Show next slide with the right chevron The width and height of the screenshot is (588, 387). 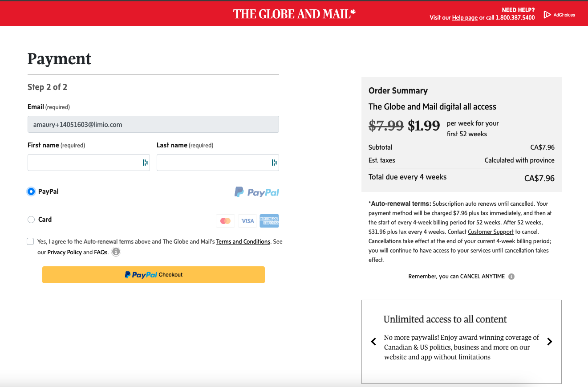(549, 342)
